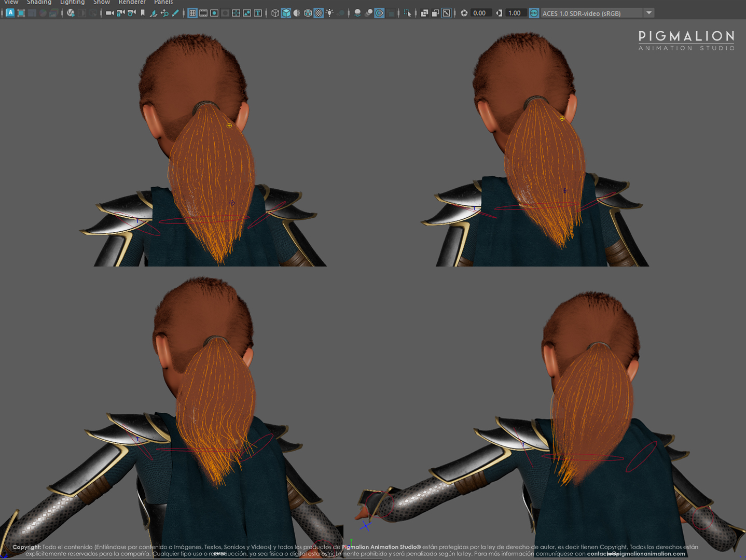Viewport: 746px width, 560px height.
Task: Enable wireframe display mode icon
Action: 275,13
